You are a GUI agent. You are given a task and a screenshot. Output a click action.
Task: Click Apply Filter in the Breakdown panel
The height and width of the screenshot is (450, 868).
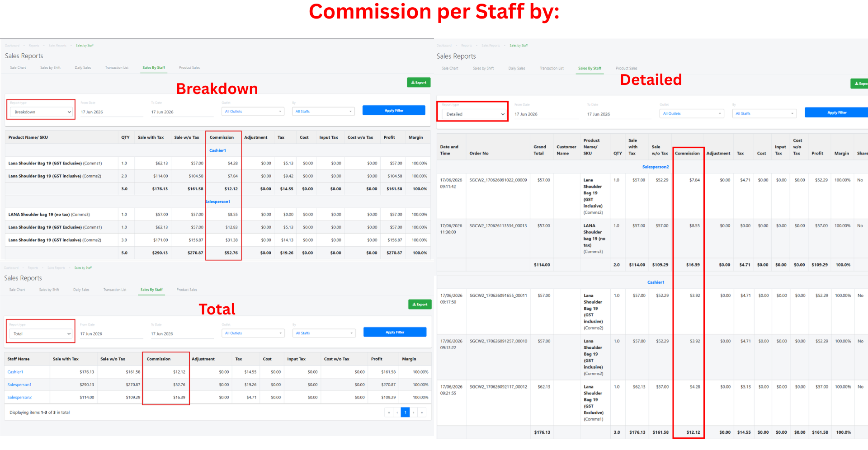point(394,110)
